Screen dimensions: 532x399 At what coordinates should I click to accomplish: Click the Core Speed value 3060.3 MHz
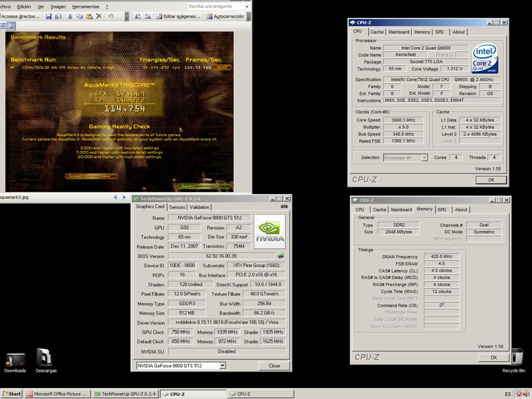403,120
